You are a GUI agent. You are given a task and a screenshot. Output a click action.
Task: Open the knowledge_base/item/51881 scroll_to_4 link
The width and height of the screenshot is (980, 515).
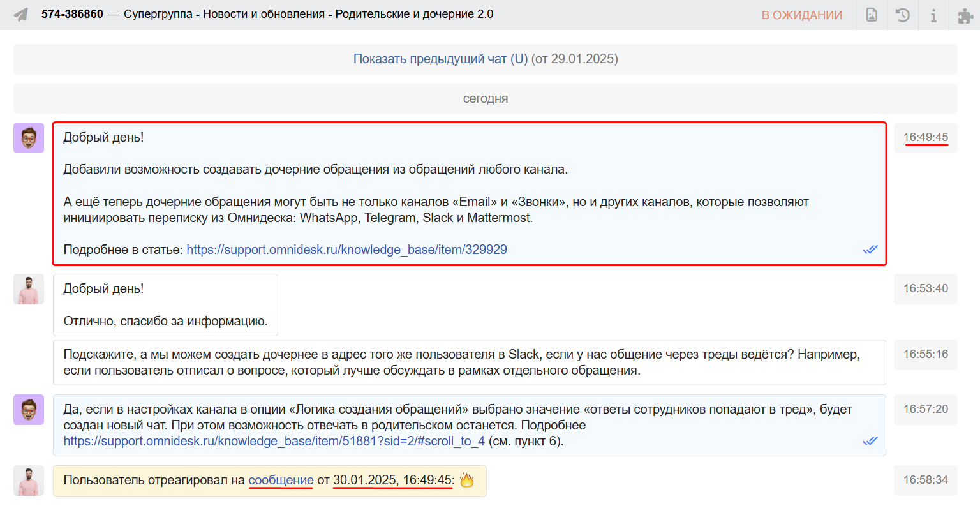click(274, 441)
